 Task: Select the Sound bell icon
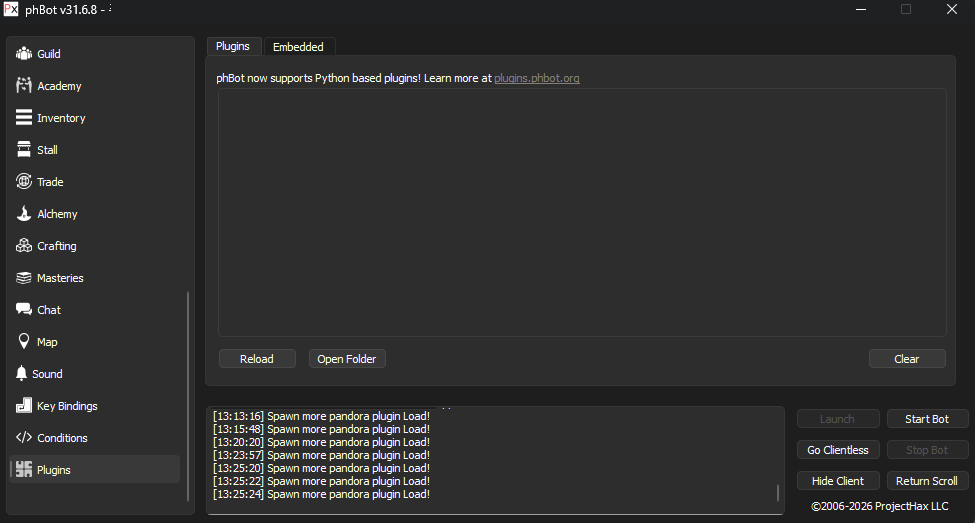24,374
